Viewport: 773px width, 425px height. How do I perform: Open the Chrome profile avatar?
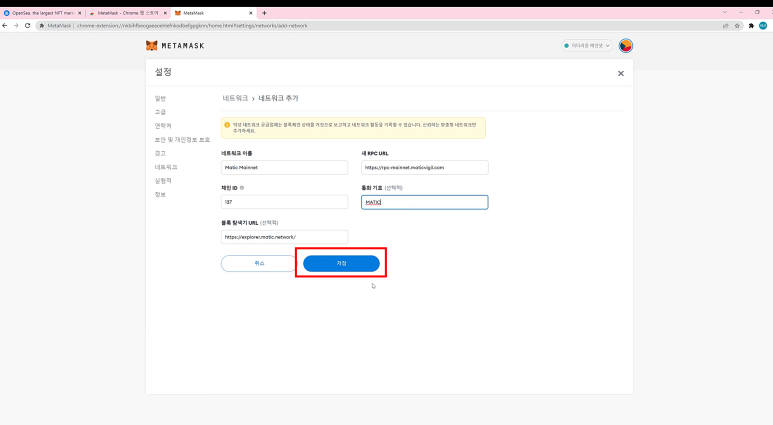763,26
